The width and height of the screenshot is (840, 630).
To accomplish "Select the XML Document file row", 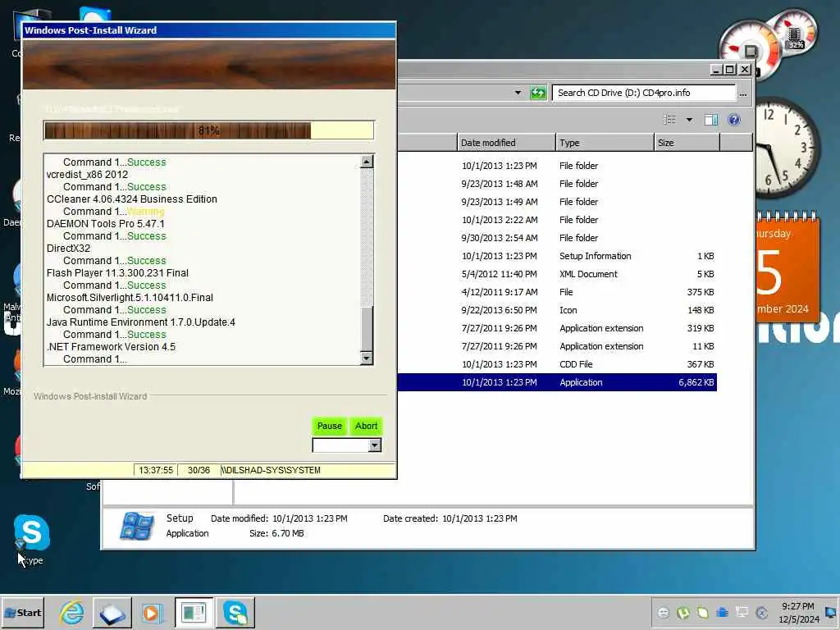I will 557,274.
